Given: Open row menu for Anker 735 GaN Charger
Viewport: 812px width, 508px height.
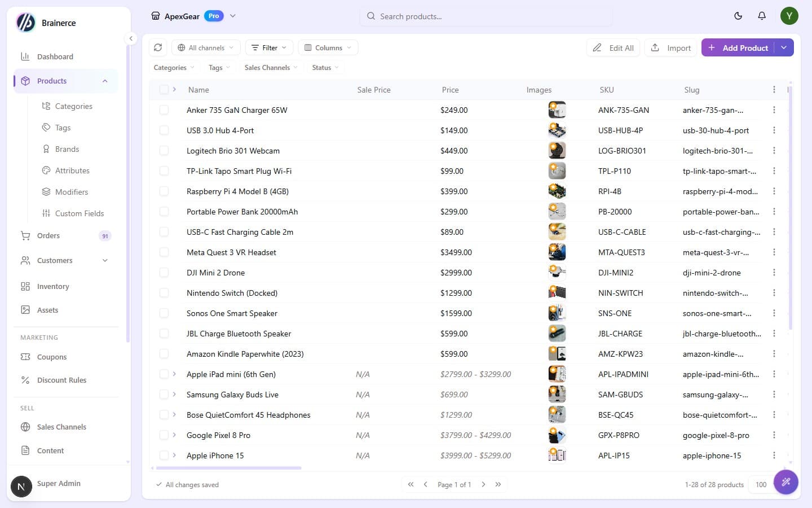Looking at the screenshot, I should [x=774, y=110].
